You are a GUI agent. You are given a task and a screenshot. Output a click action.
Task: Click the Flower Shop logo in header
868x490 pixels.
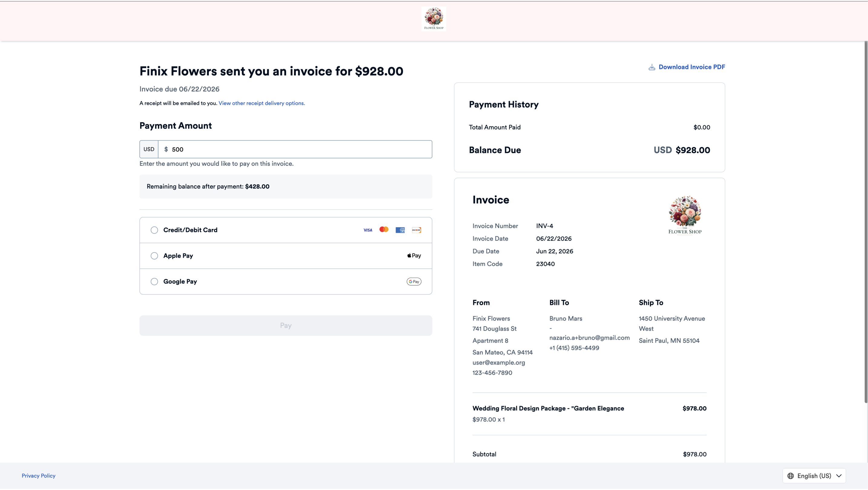tap(434, 19)
